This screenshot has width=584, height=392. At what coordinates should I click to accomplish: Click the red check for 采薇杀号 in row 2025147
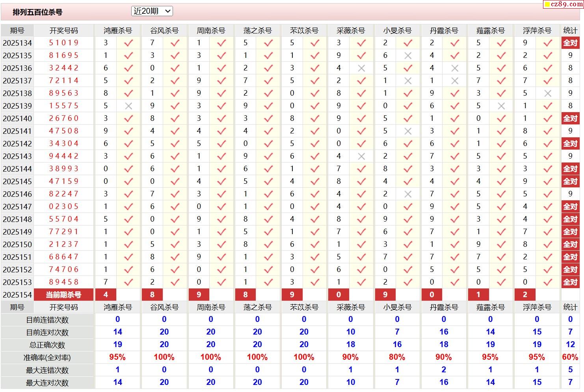click(x=361, y=207)
